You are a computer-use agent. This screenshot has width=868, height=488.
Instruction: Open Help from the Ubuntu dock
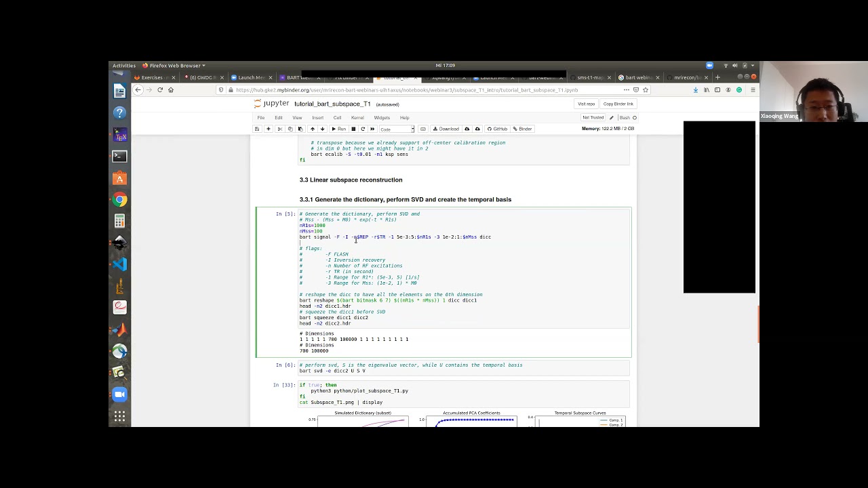coord(119,113)
